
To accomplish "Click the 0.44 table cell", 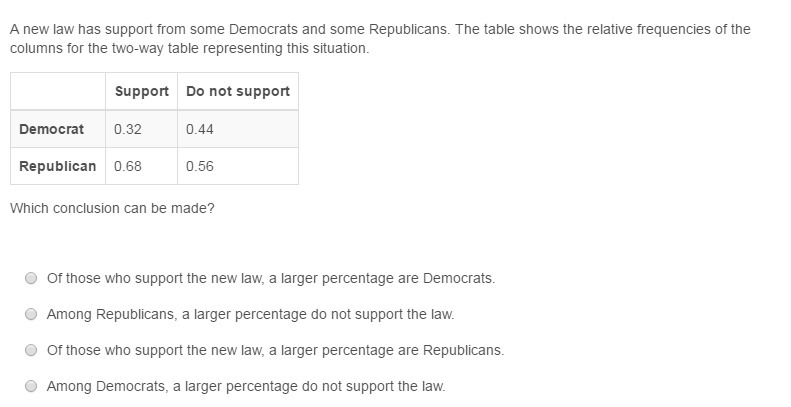I will [x=238, y=129].
